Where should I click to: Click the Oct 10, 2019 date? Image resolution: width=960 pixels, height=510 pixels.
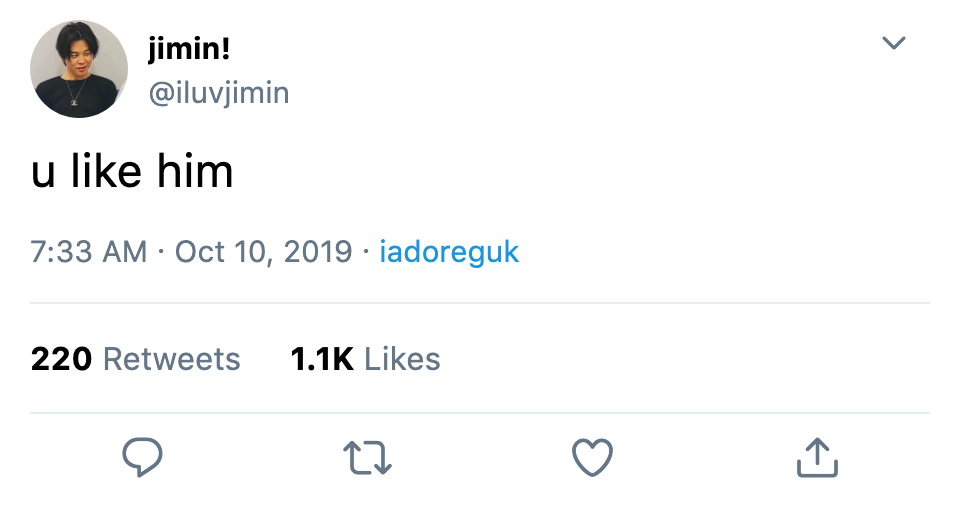tap(263, 252)
